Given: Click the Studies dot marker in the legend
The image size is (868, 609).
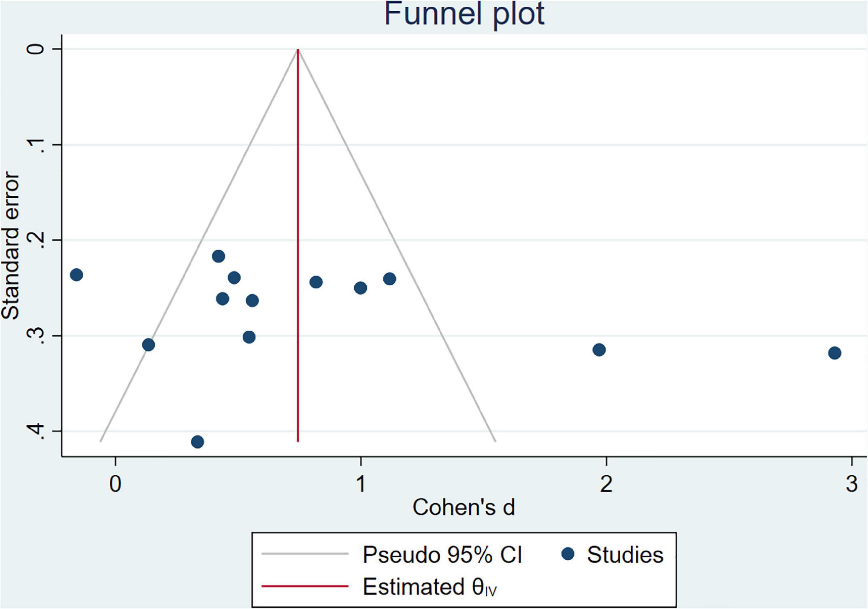Looking at the screenshot, I should tap(568, 554).
